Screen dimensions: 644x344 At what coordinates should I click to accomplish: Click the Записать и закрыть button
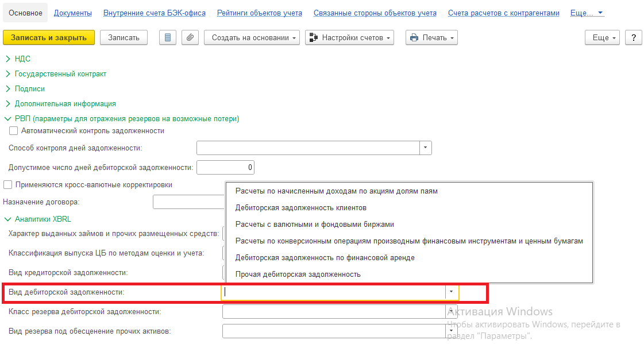pos(49,37)
